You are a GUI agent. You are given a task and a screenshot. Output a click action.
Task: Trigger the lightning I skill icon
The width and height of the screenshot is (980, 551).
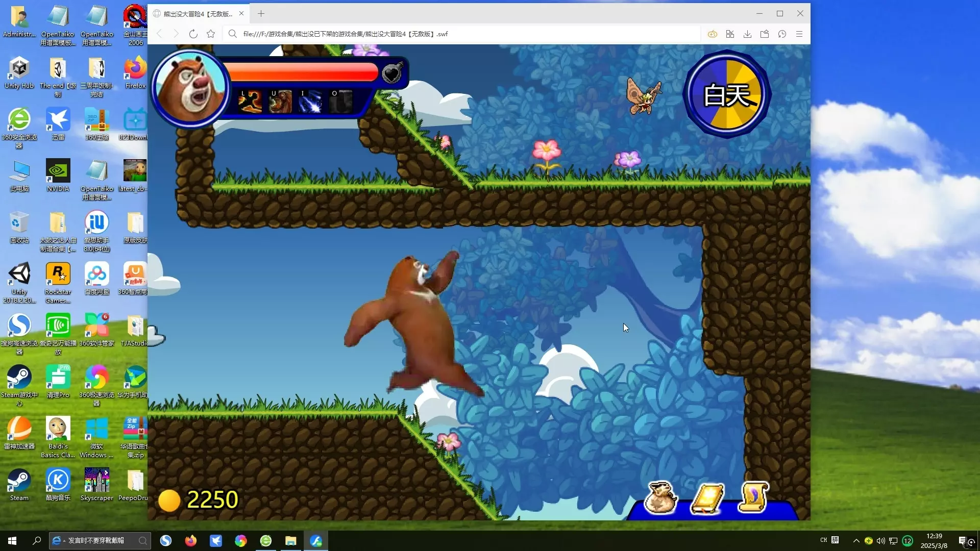[x=310, y=101]
